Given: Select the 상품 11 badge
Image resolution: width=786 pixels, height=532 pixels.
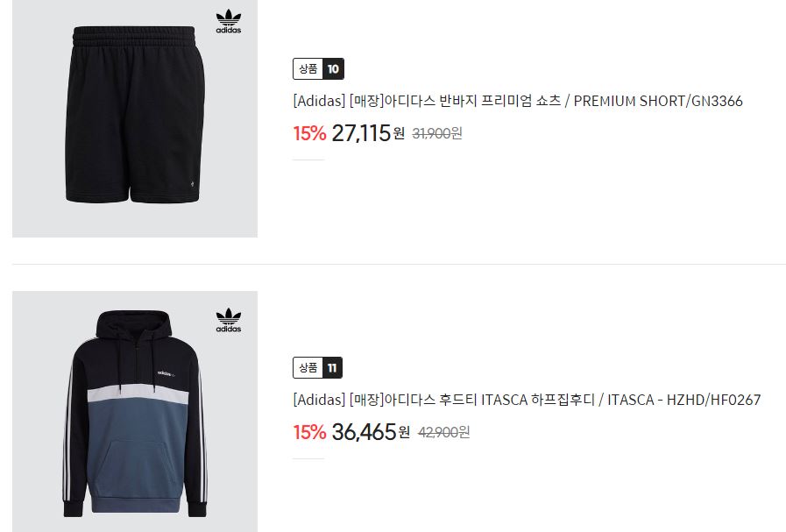Looking at the screenshot, I should pyautogui.click(x=317, y=367).
